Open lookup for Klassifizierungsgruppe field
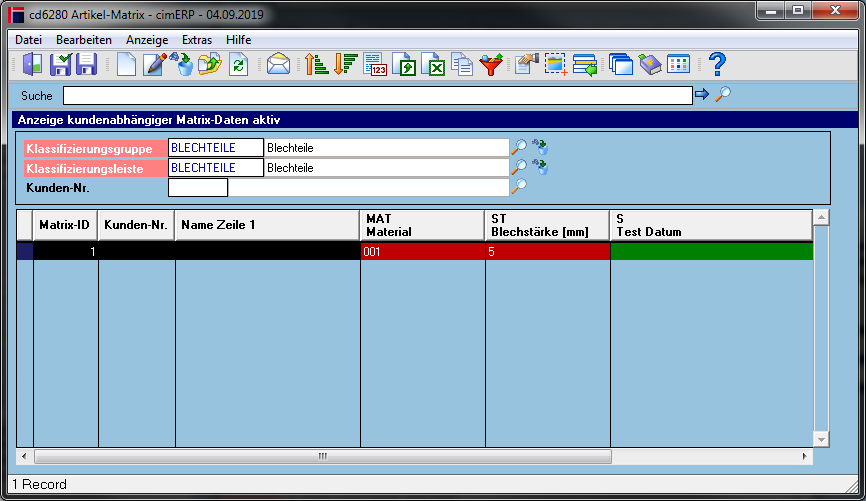 pos(519,147)
